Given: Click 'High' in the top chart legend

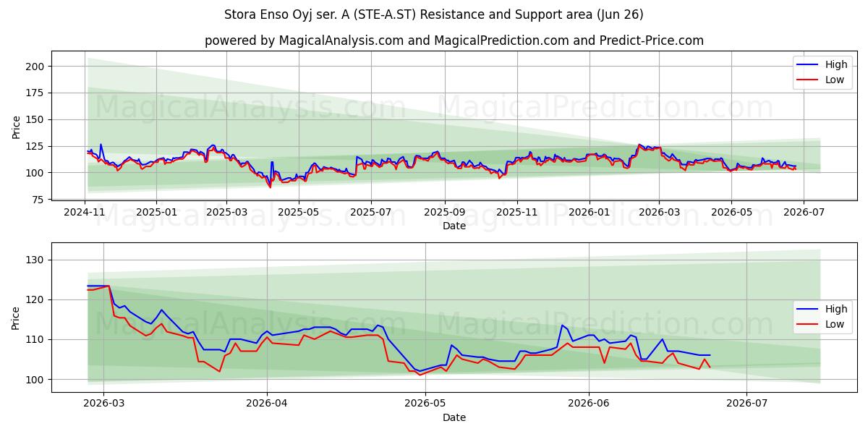Looking at the screenshot, I should point(836,64).
